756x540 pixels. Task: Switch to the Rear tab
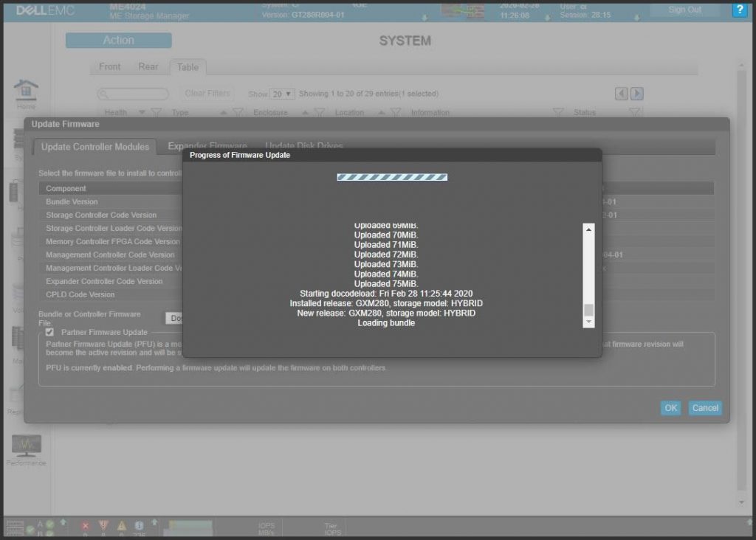148,66
